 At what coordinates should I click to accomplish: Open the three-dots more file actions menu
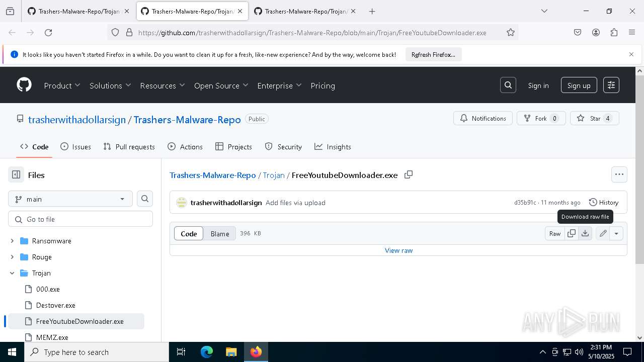tap(619, 174)
